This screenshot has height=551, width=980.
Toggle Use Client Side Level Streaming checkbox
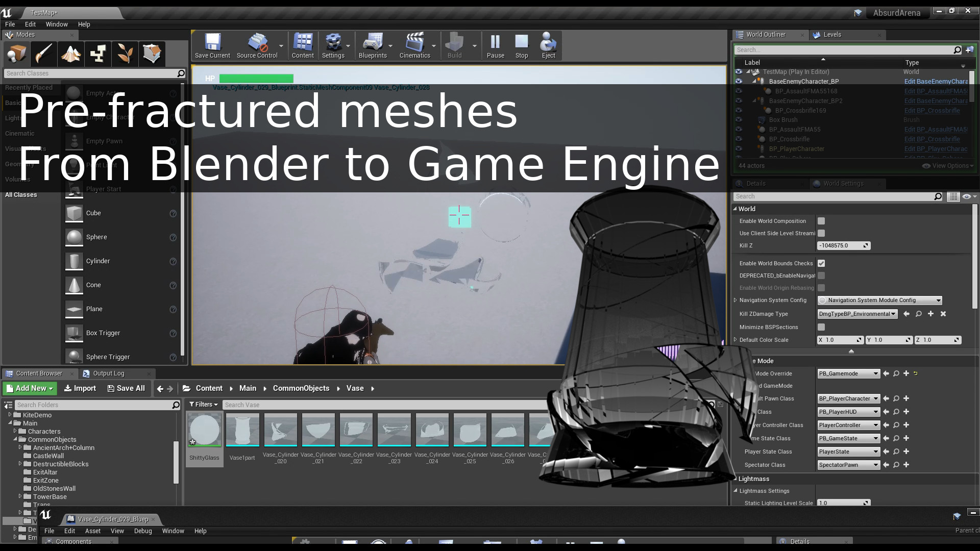pyautogui.click(x=821, y=233)
